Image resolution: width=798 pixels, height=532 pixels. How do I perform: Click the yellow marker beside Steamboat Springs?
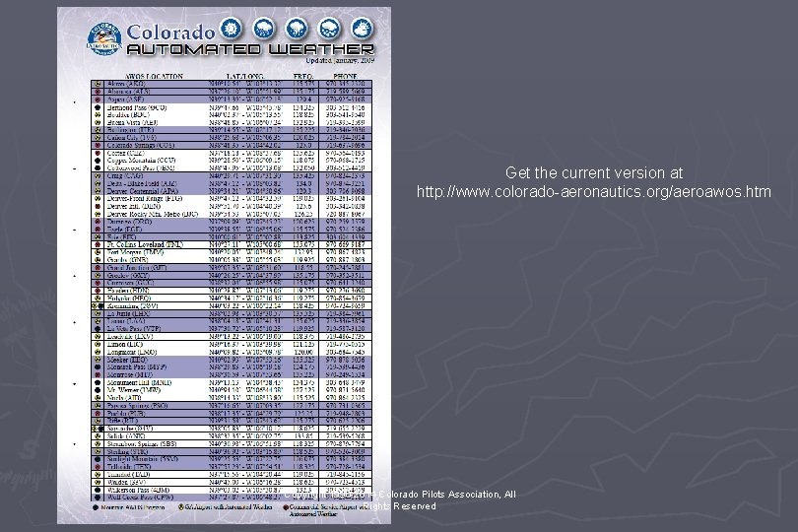click(98, 444)
